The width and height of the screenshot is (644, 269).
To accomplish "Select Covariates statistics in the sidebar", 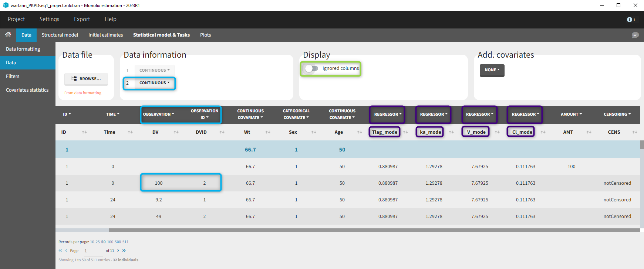I will coord(27,90).
